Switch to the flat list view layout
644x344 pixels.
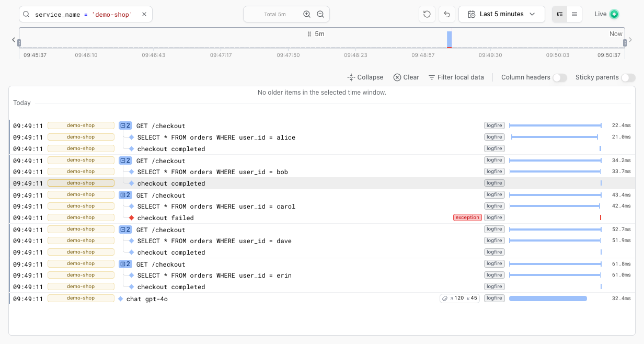574,14
